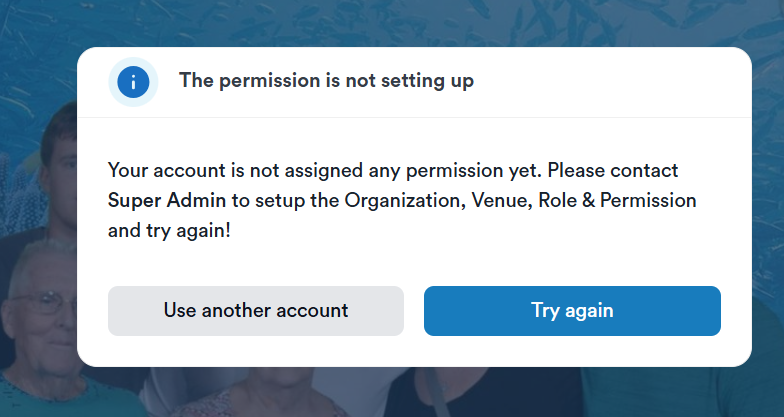Click the 'and try again!' message line
This screenshot has height=417, width=784.
tap(170, 230)
